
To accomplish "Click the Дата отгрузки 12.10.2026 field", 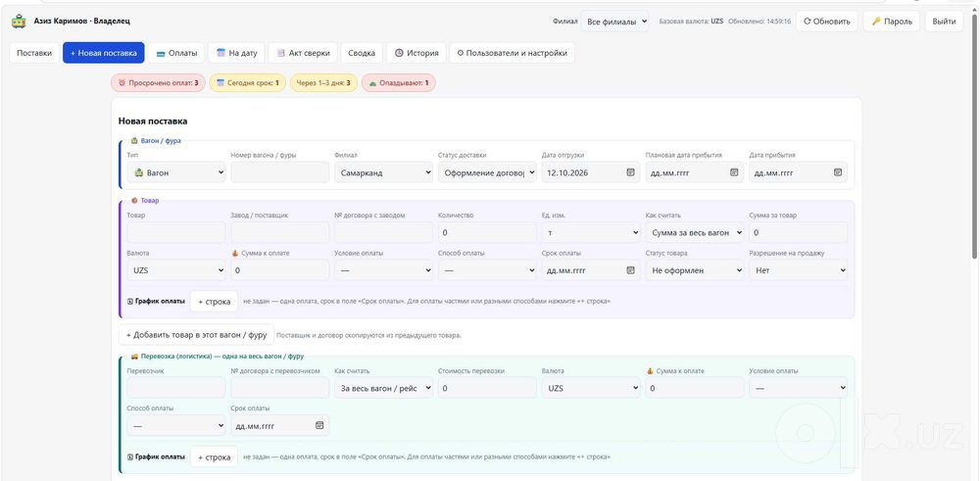I will coord(591,172).
